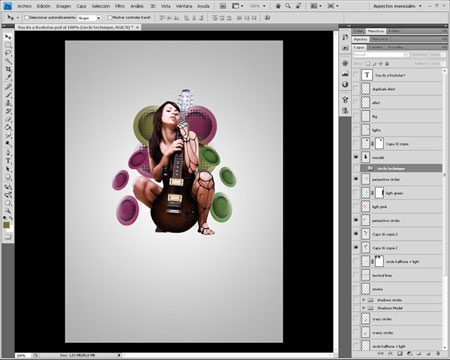Select the Horizontal Type tool
Image resolution: width=450 pixels, height=360 pixels.
click(8, 161)
